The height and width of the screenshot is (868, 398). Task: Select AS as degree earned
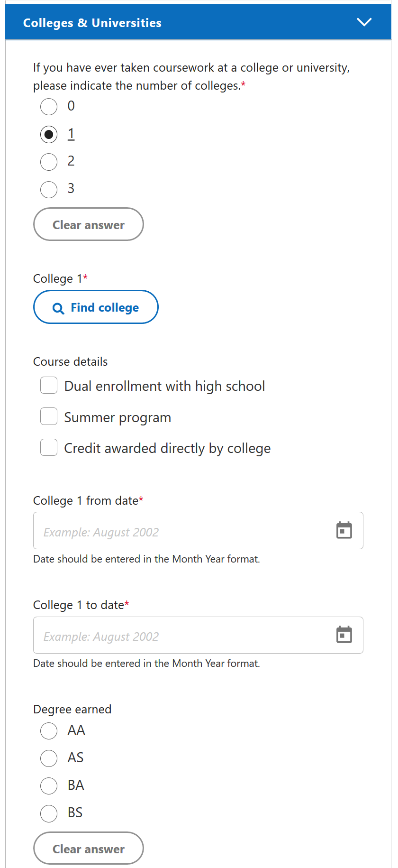tap(49, 758)
